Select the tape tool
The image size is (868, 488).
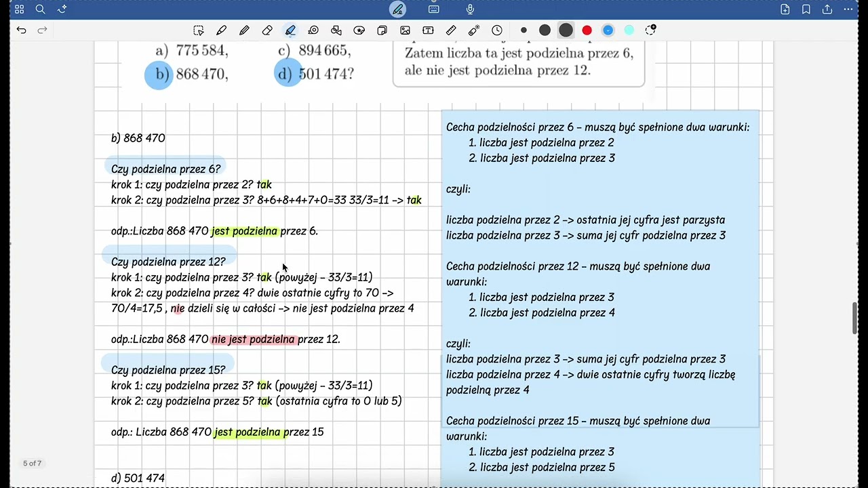[x=313, y=30]
